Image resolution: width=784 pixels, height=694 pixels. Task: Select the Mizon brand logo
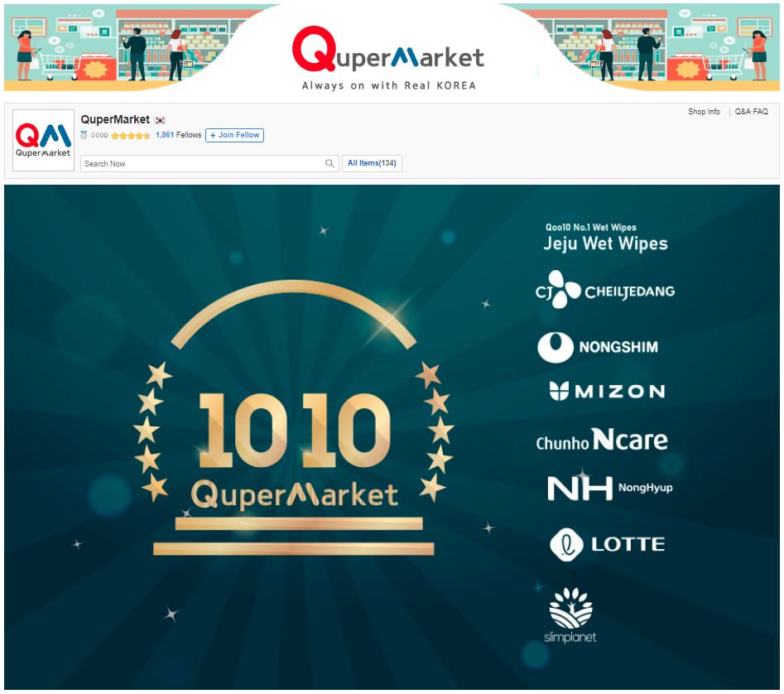point(606,392)
